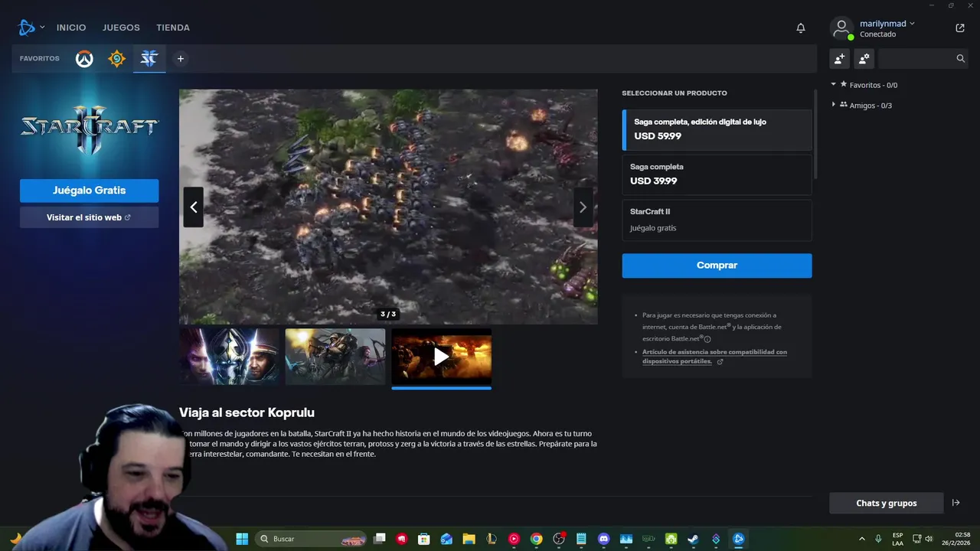Viewport: 980px width, 551px height.
Task: Open the Battle.net logo menu
Action: coord(27,28)
